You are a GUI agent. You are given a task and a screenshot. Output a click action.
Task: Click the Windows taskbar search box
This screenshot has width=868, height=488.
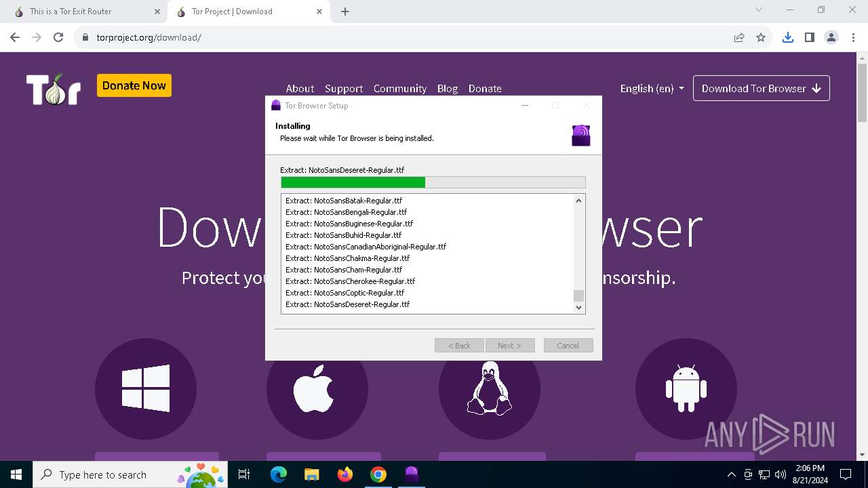click(130, 474)
